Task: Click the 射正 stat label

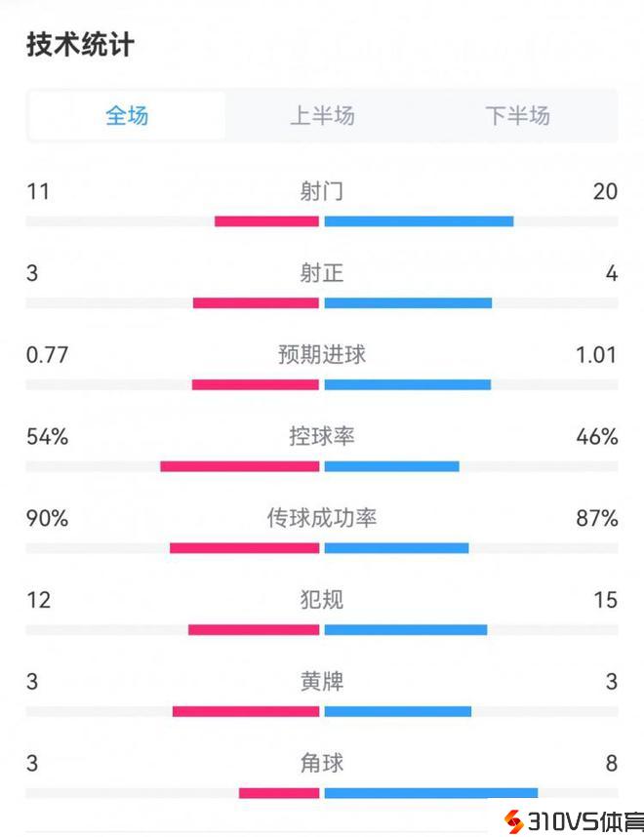Action: tap(322, 273)
